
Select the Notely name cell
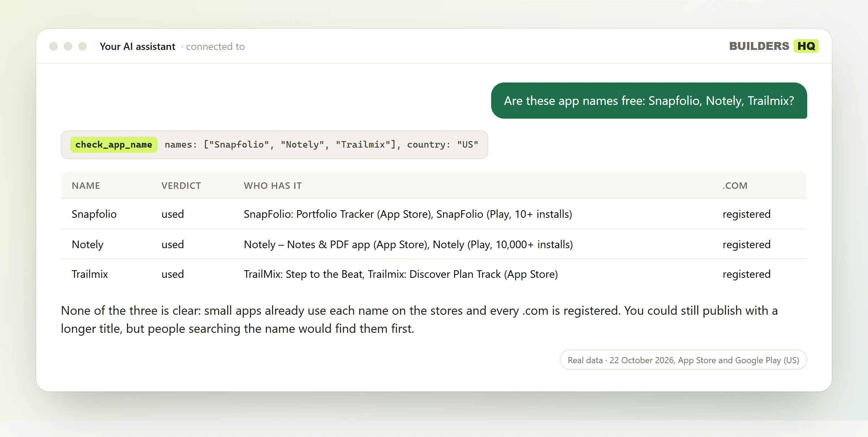pos(88,245)
